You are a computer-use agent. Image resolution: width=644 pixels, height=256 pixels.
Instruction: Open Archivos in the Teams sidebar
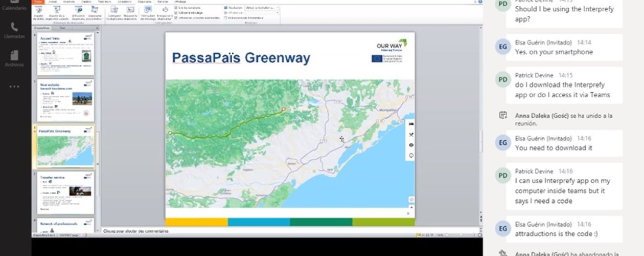(x=14, y=58)
